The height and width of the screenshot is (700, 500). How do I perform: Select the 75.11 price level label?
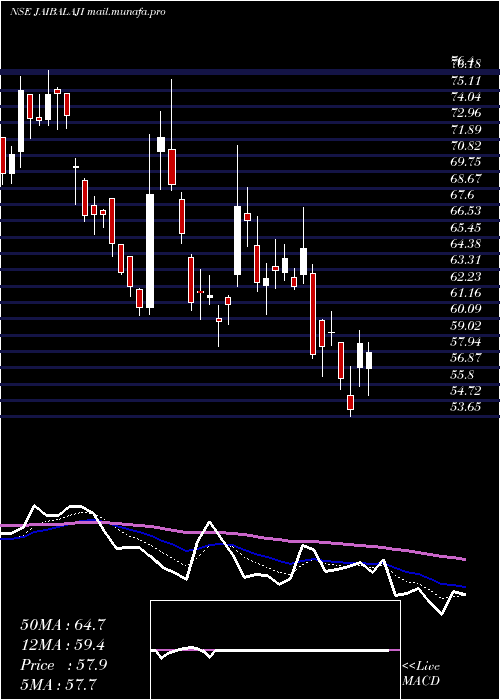(466, 81)
